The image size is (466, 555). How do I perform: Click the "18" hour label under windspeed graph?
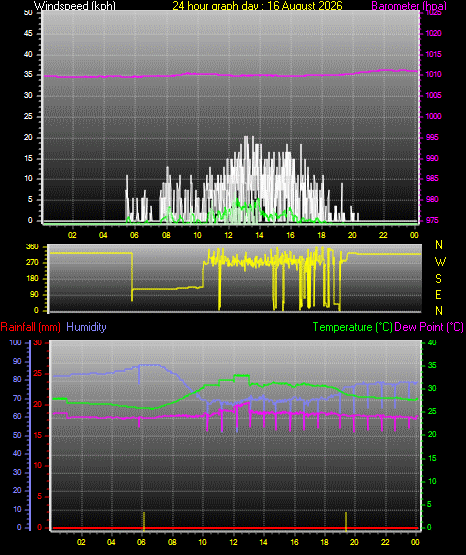coord(321,235)
